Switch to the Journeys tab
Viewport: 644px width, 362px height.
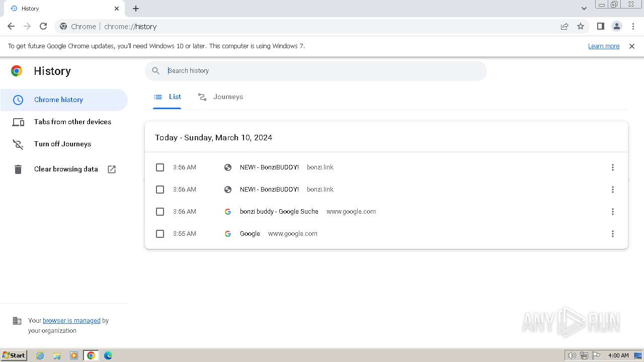(220, 97)
